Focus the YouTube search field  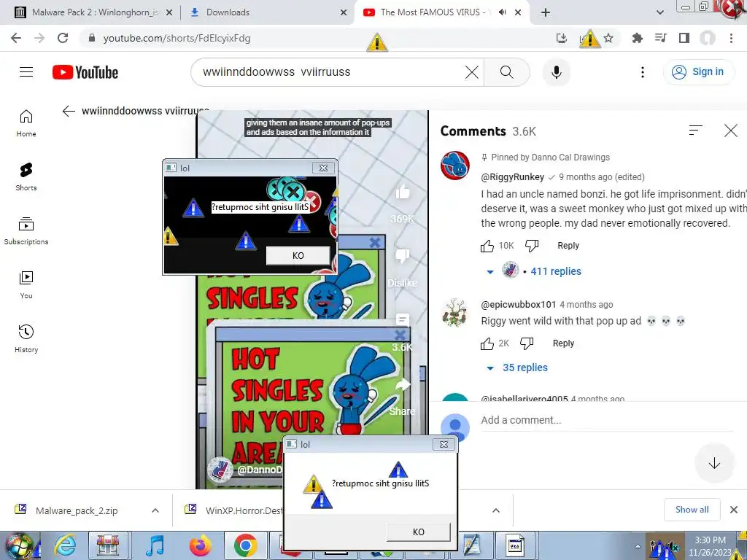[332, 72]
